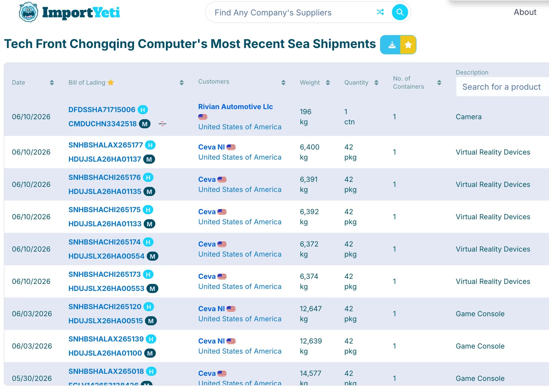This screenshot has height=392, width=549.
Task: Click the H badge next to SNHBSHACHI265174
Action: (x=148, y=242)
